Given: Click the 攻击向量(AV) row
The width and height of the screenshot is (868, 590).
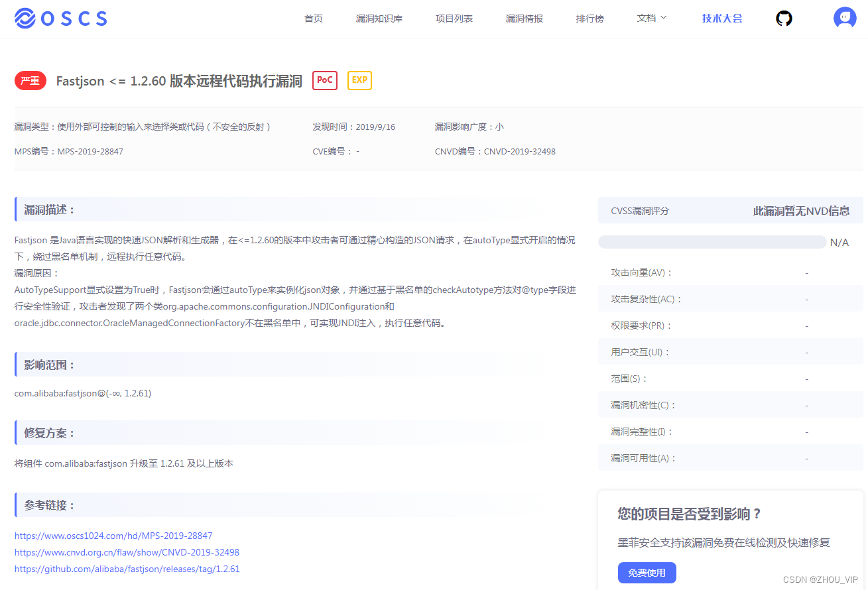Looking at the screenshot, I should point(731,272).
